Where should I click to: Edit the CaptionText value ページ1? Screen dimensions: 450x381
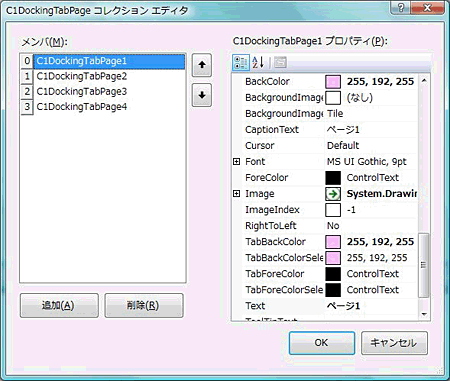click(x=343, y=130)
